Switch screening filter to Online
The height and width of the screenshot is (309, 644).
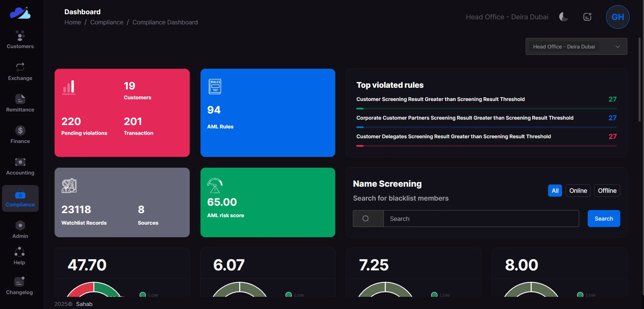pos(578,191)
